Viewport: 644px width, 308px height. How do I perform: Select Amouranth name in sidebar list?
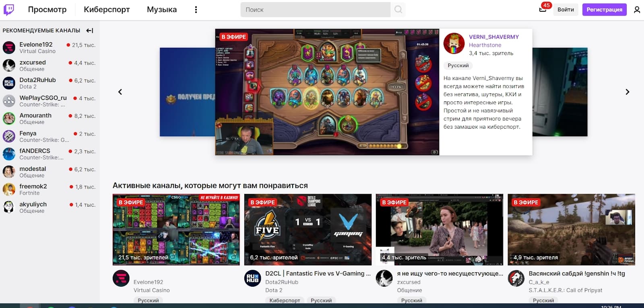click(35, 115)
